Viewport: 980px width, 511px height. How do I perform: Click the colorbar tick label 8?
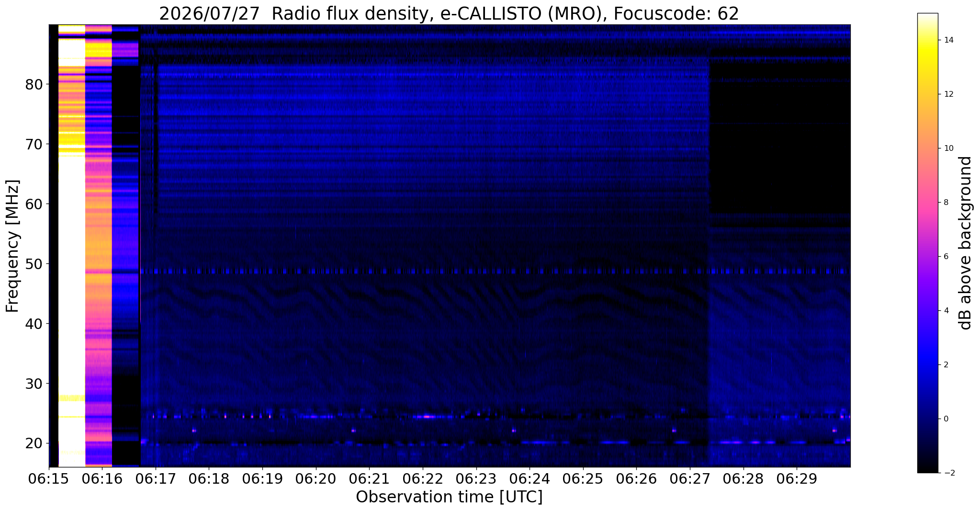[x=946, y=203]
